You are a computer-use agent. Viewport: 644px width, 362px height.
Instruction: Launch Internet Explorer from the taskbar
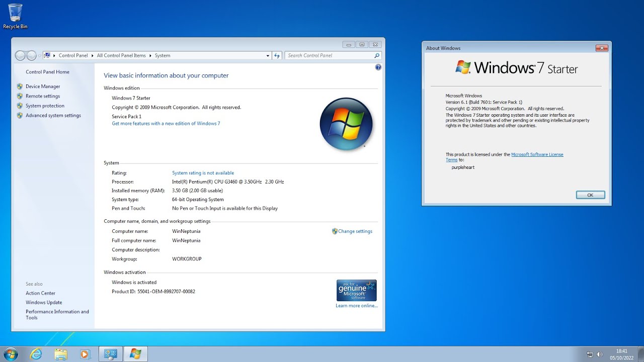tap(36, 354)
